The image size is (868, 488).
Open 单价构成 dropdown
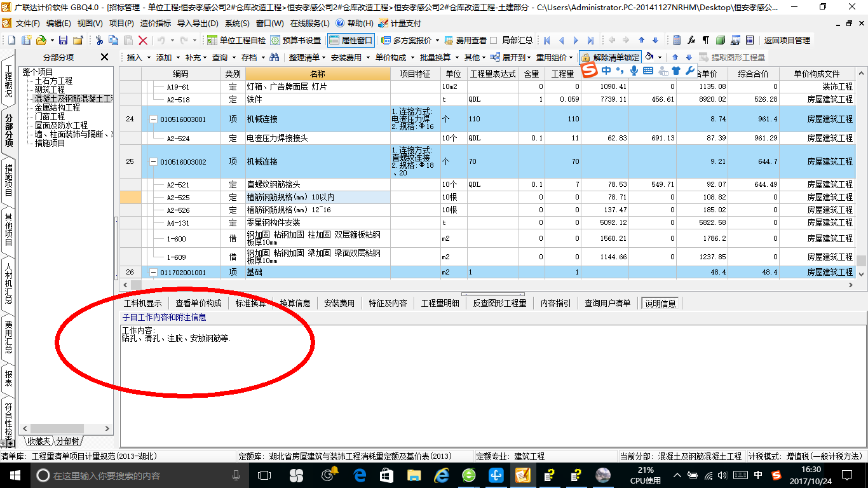(395, 57)
